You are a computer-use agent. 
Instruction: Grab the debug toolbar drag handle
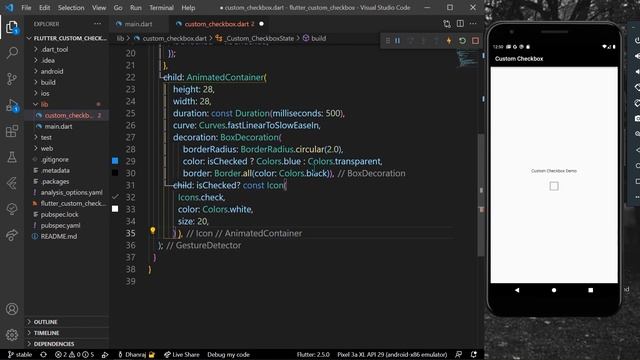tap(388, 41)
